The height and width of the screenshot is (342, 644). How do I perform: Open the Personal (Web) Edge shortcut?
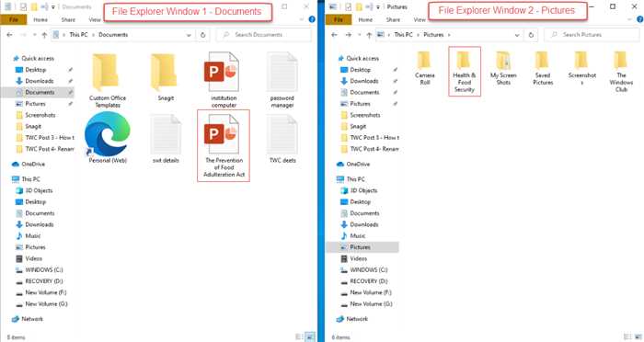[108, 138]
